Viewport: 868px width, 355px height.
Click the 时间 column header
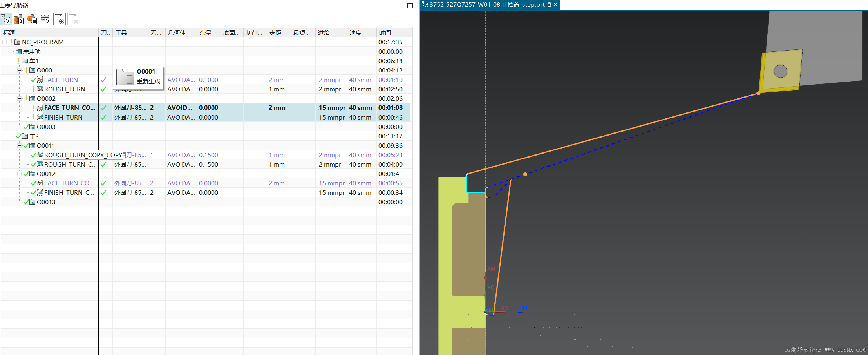pyautogui.click(x=385, y=33)
